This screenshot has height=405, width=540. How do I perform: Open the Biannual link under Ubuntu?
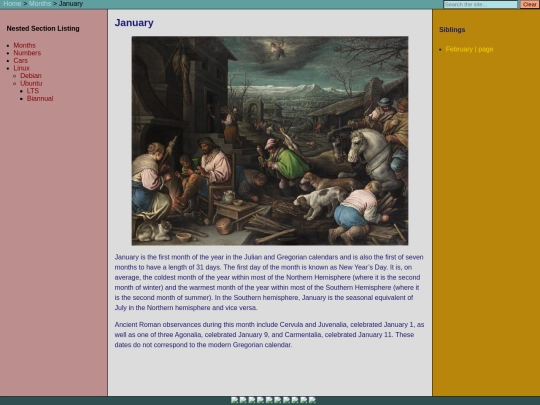[40, 98]
